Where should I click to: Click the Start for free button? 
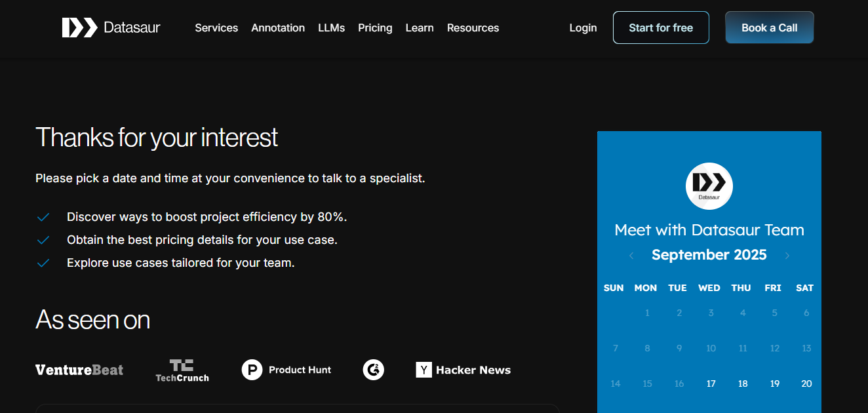coord(661,28)
